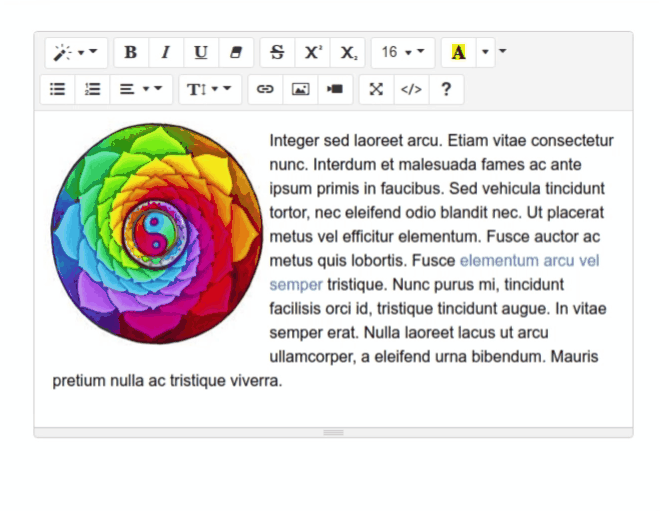660x511 pixels.
Task: Click the insert video icon
Action: pyautogui.click(x=335, y=89)
